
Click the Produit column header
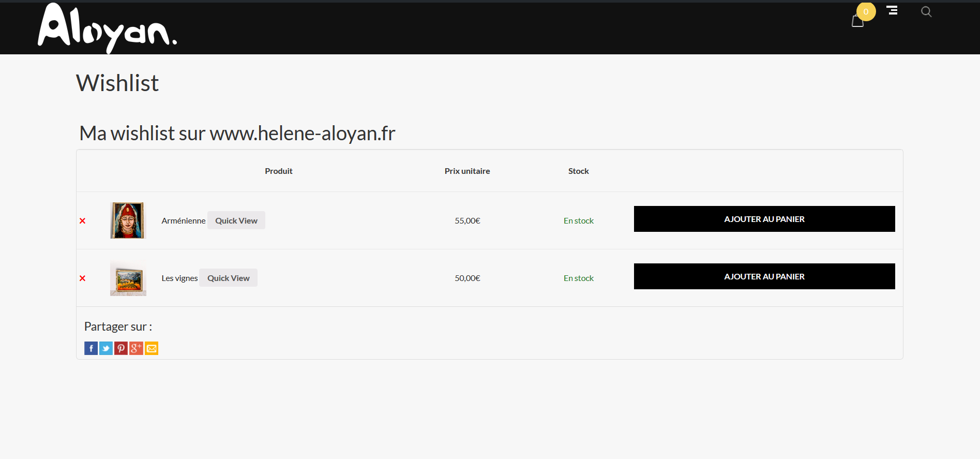tap(279, 171)
